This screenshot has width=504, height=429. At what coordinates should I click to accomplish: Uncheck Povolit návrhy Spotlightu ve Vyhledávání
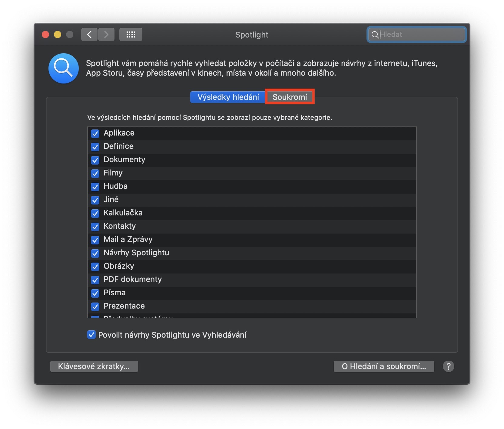(91, 335)
